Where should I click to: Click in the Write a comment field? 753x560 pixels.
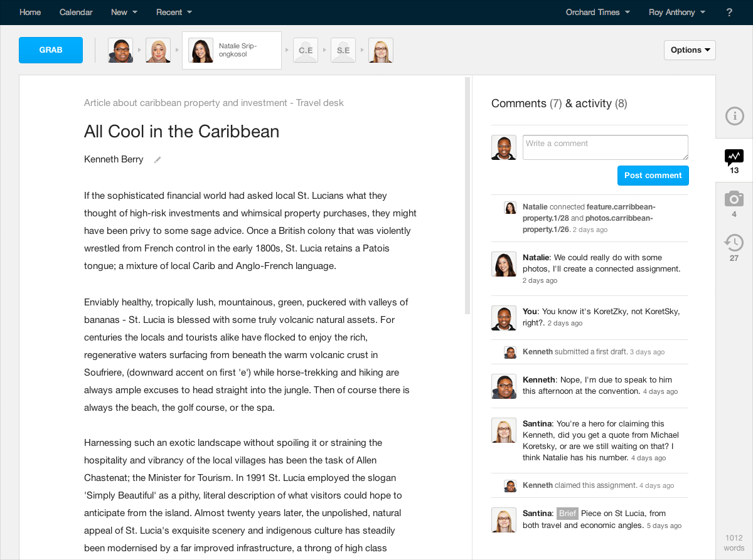pyautogui.click(x=605, y=147)
